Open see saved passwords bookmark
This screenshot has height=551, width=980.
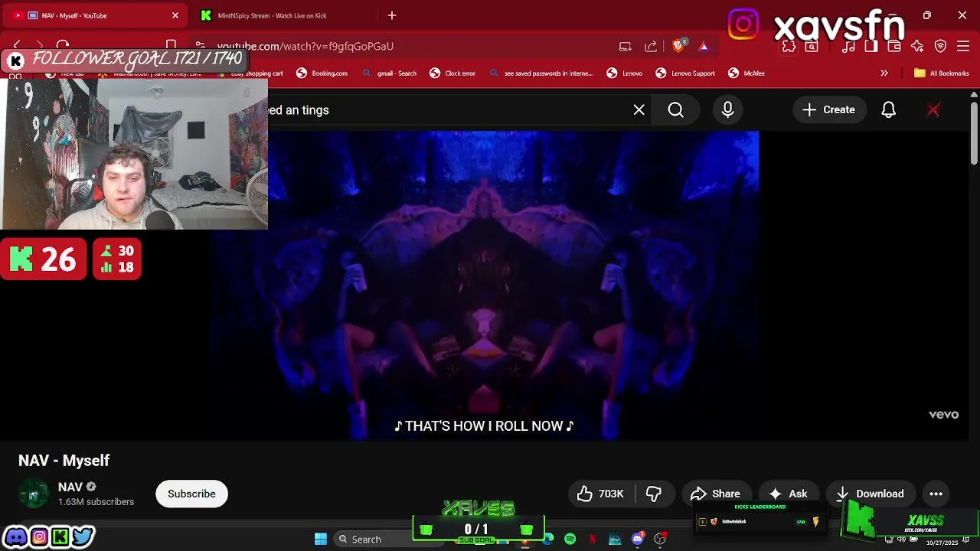(541, 73)
